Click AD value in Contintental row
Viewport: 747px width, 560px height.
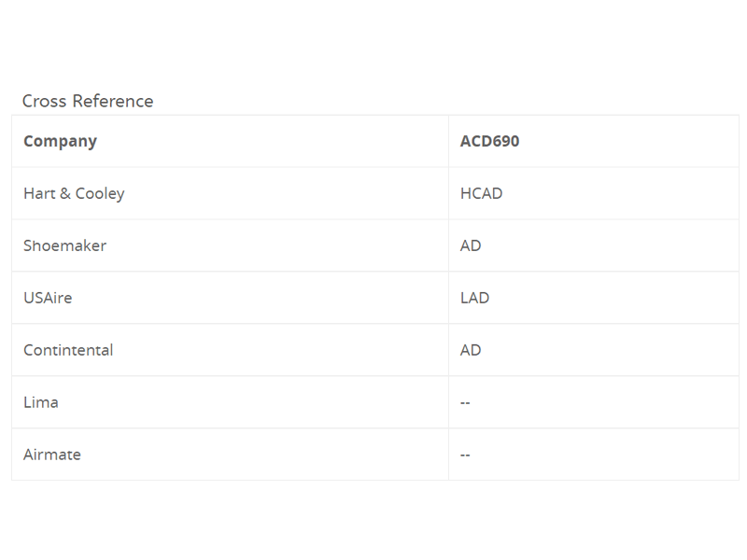click(471, 351)
